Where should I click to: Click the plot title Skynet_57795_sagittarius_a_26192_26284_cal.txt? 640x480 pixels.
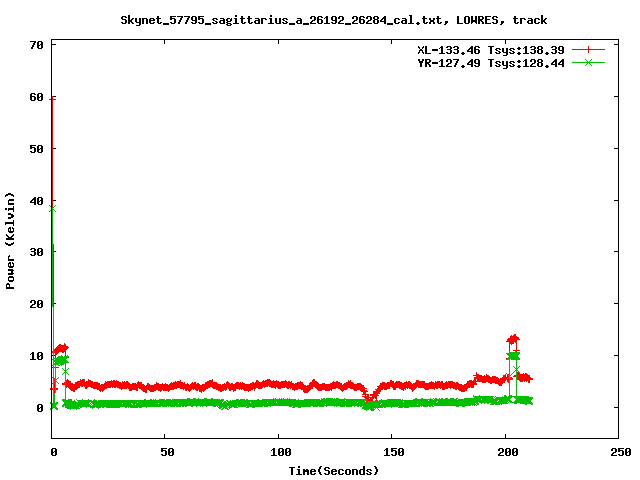[281, 20]
